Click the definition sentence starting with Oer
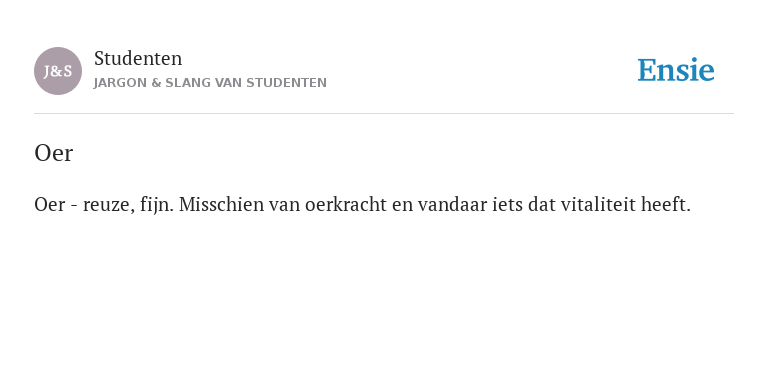Viewport: 768px width, 384px height. pos(362,205)
